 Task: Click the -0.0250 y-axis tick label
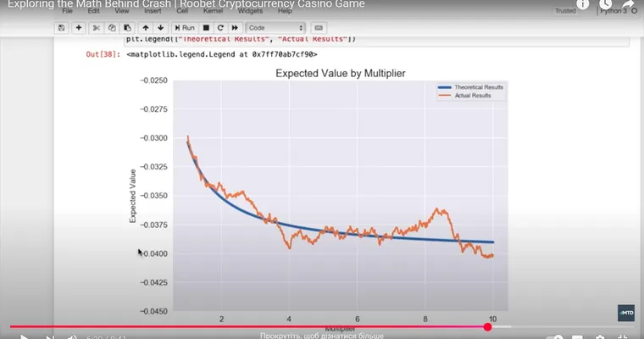pos(153,81)
